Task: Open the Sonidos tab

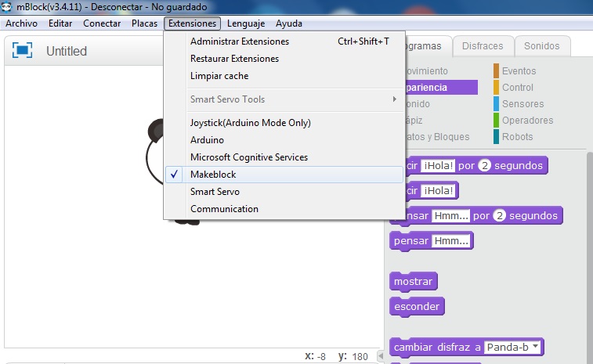Action: tap(543, 46)
